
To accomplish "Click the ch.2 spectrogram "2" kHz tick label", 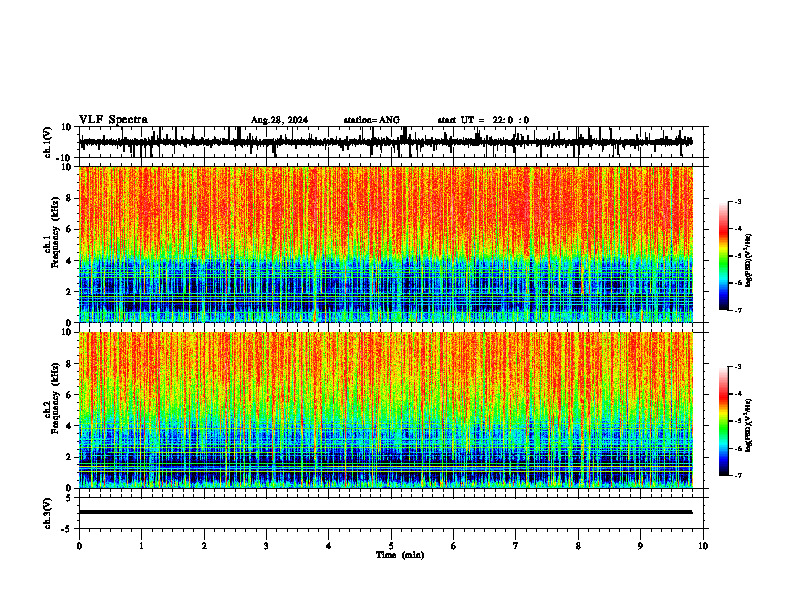I will [69, 457].
